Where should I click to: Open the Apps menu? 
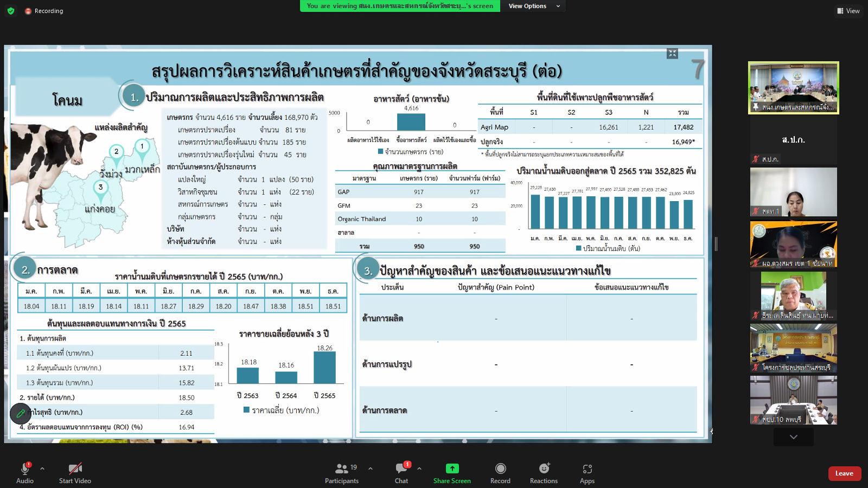click(587, 473)
